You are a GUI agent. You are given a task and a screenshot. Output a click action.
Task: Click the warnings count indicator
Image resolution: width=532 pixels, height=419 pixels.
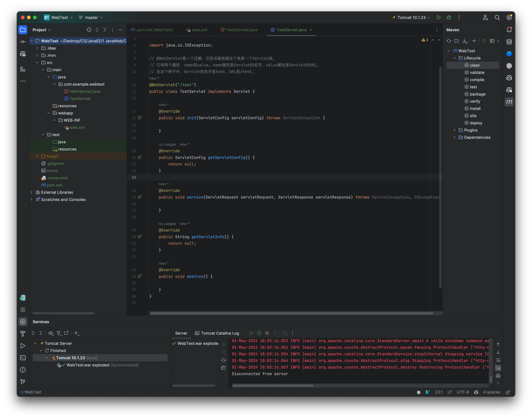pyautogui.click(x=425, y=40)
